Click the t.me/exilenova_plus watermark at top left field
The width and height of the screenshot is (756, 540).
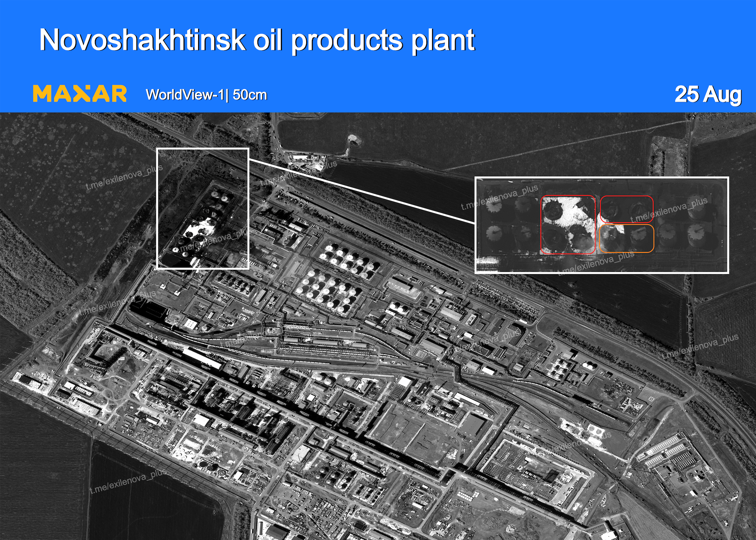(124, 177)
